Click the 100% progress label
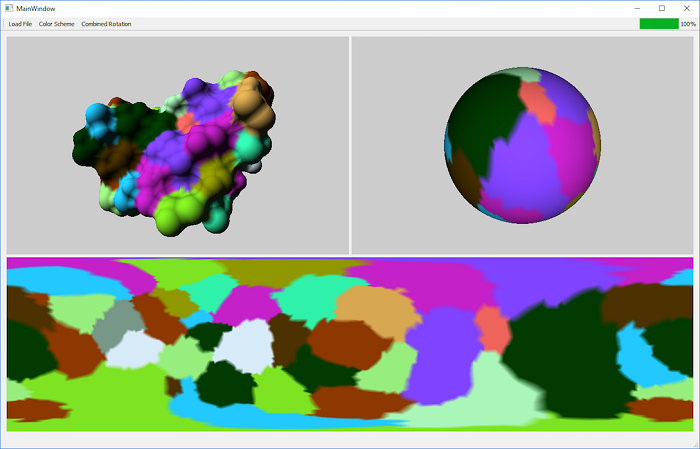 coord(688,24)
